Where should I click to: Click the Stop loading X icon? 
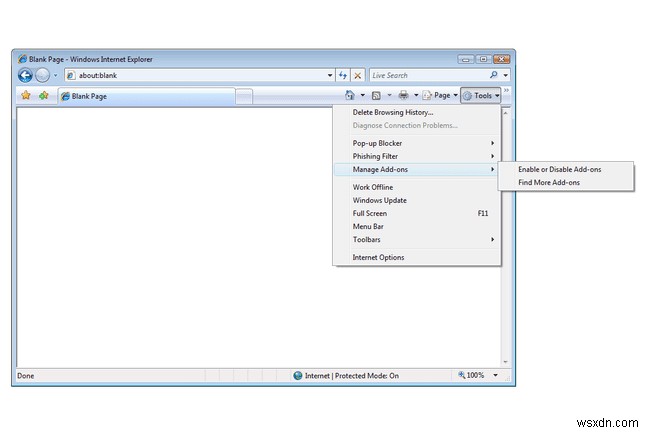358,75
